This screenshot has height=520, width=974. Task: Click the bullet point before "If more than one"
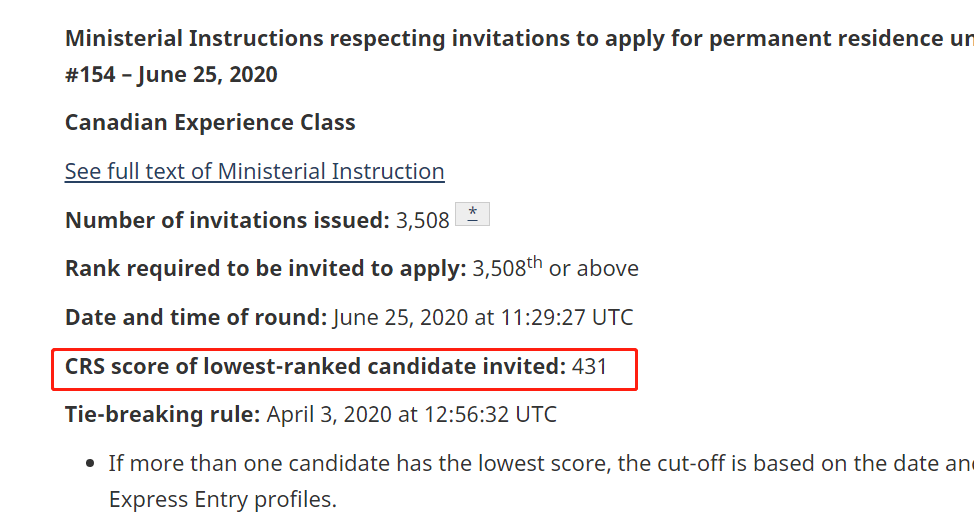[x=91, y=464]
